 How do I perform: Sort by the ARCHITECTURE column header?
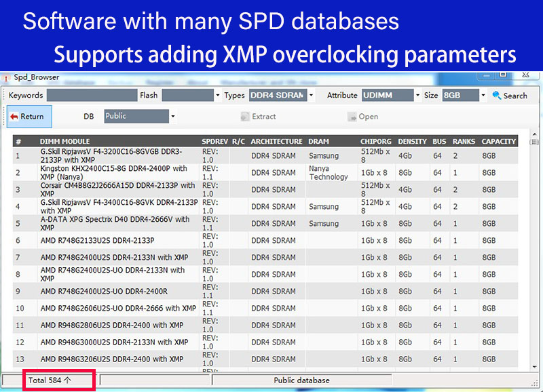coord(276,141)
